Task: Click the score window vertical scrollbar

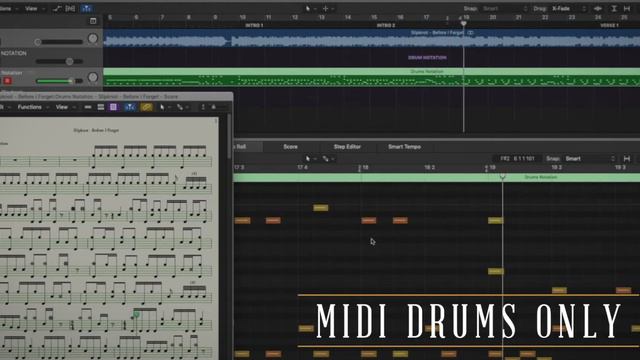Action: click(x=229, y=137)
